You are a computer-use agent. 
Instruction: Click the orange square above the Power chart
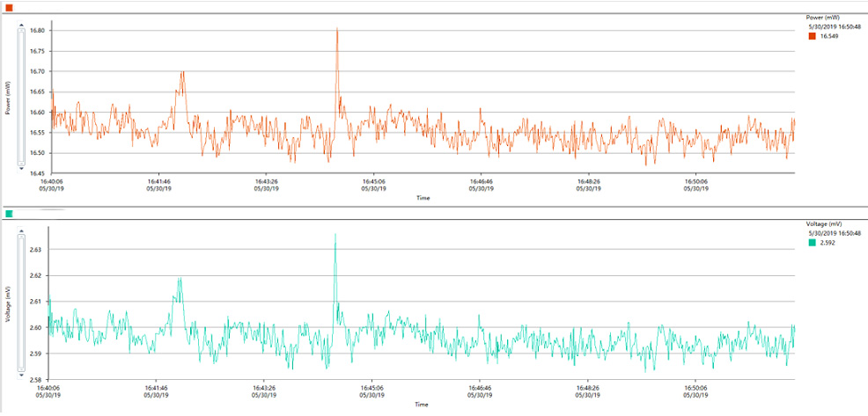pyautogui.click(x=9, y=7)
